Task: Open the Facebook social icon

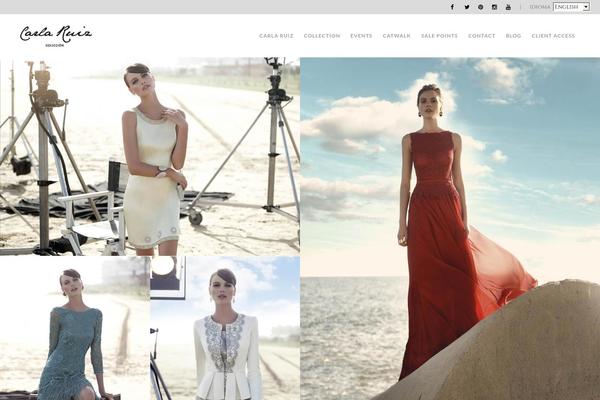Action: tap(452, 7)
